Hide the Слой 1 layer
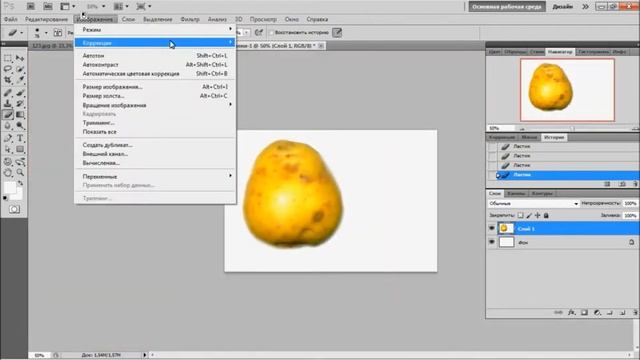 (x=491, y=229)
